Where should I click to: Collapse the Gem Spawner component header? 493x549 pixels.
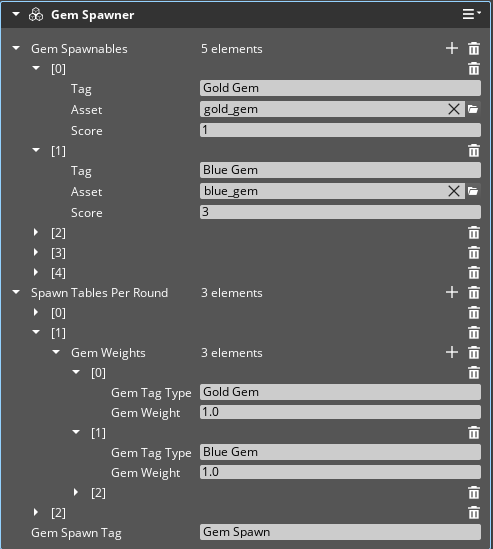(16, 14)
